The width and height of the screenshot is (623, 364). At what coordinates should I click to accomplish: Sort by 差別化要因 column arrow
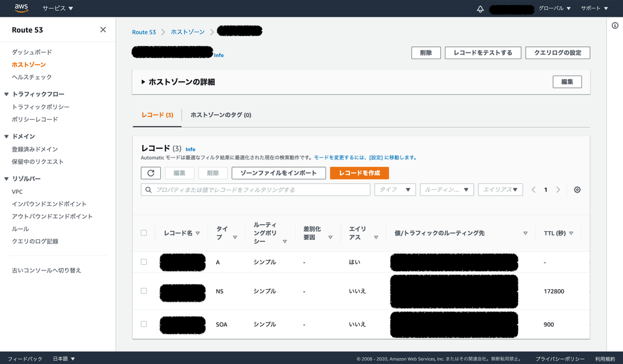pyautogui.click(x=330, y=237)
